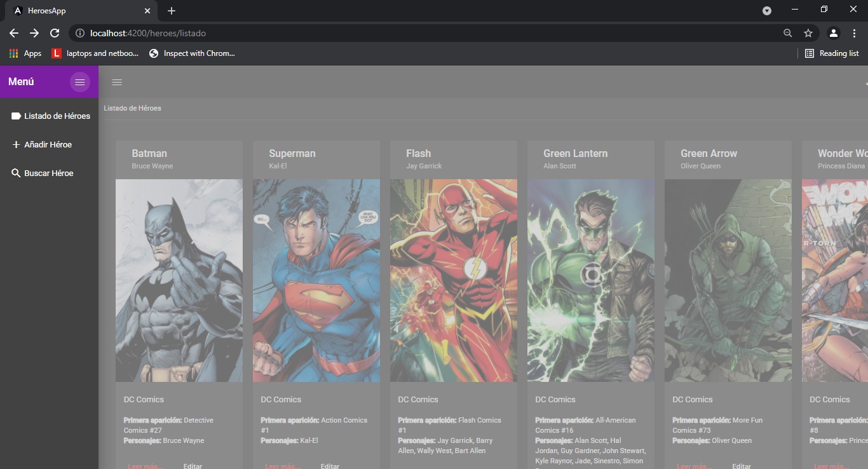Open the Apps bookmark shortcut
Screen dimensions: 868x469
tap(25, 53)
